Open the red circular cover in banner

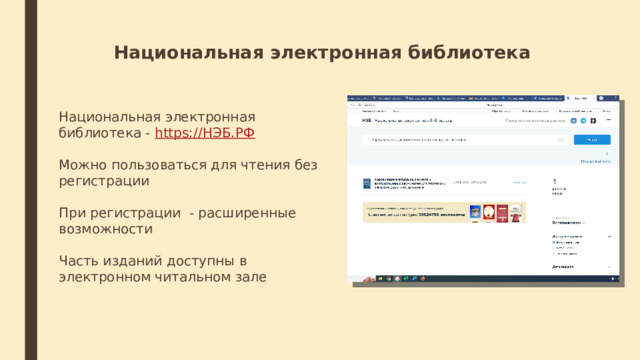(489, 213)
